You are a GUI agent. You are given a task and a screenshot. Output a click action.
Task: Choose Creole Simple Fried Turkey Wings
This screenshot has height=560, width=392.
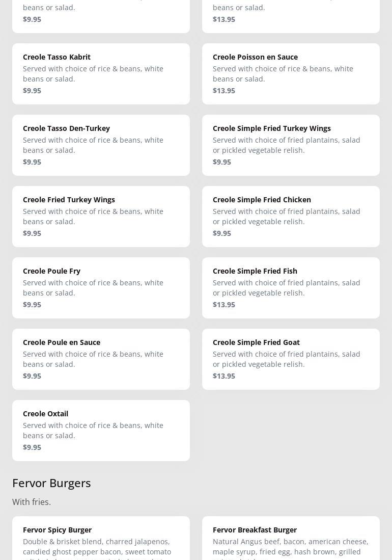coord(291,145)
